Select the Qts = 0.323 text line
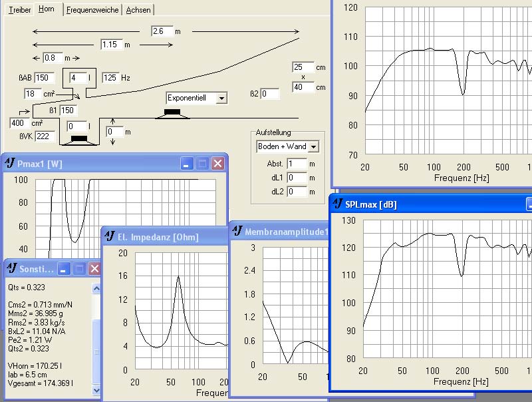532x402 pixels. (27, 288)
